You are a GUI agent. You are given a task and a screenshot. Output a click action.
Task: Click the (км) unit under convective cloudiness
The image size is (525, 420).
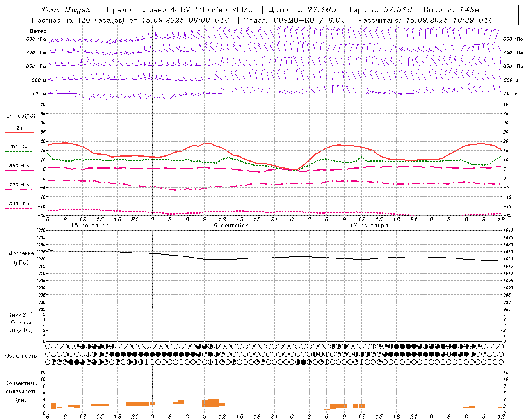click(21, 399)
